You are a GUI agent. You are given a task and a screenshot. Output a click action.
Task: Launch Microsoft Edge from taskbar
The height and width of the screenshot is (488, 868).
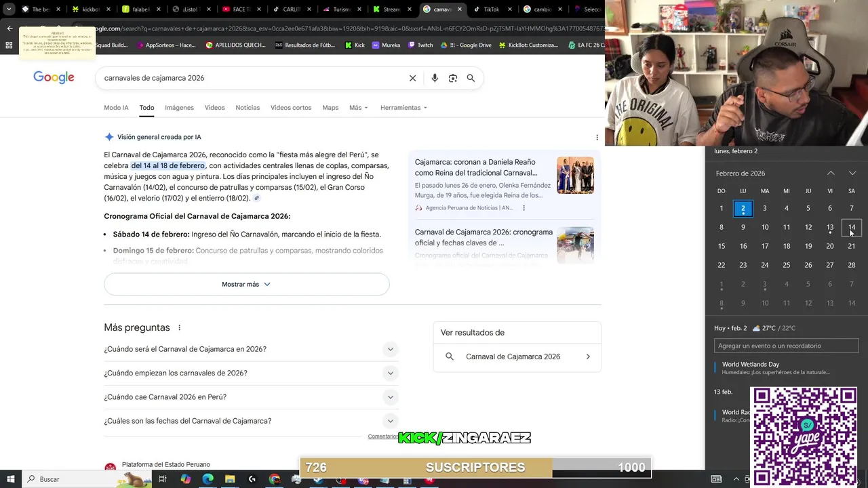pos(208,479)
